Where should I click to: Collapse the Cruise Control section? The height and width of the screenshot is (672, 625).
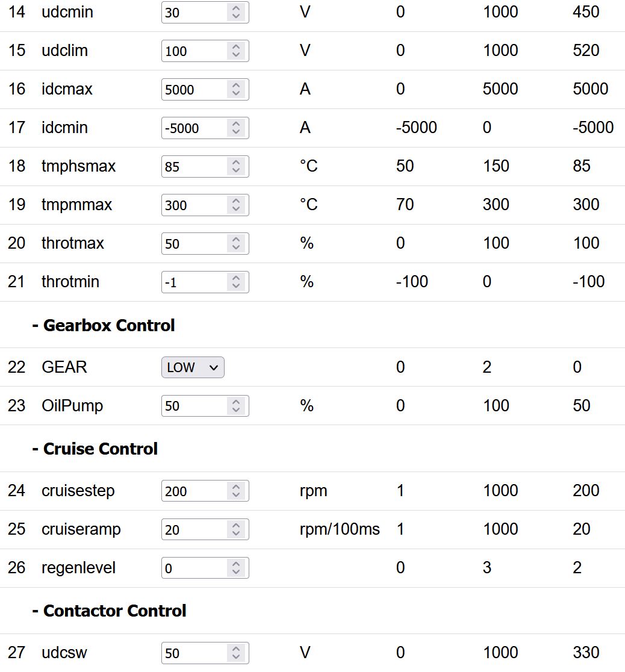(x=95, y=449)
